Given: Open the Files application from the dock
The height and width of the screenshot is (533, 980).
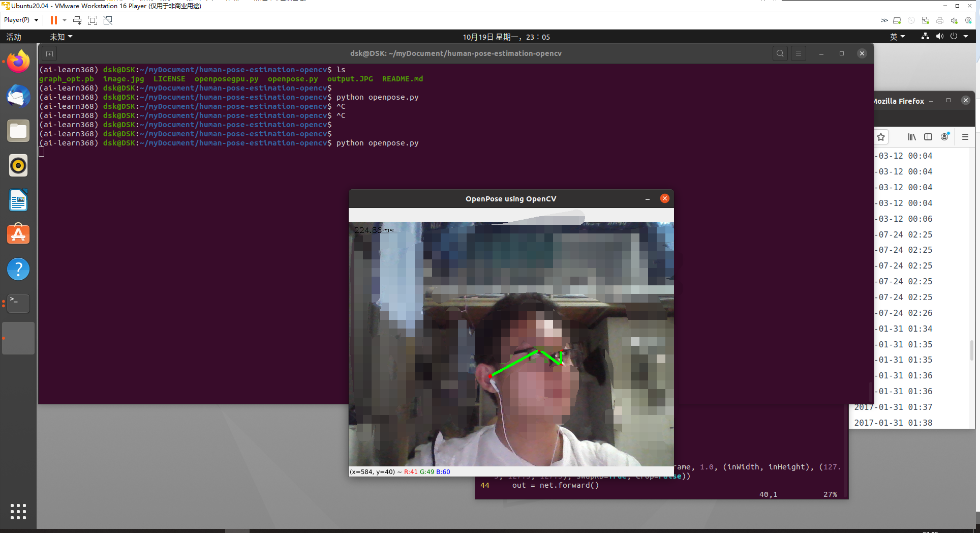Looking at the screenshot, I should (x=18, y=131).
